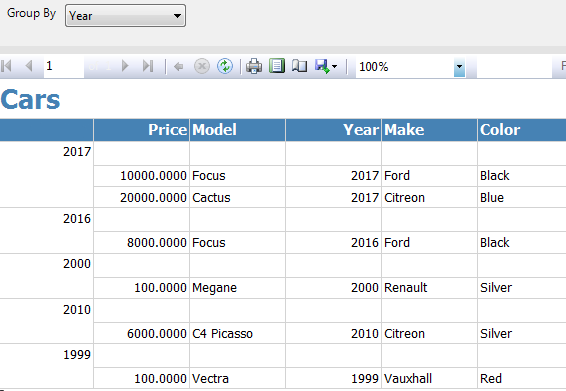Click the 20000.0000 price cell

click(x=142, y=197)
